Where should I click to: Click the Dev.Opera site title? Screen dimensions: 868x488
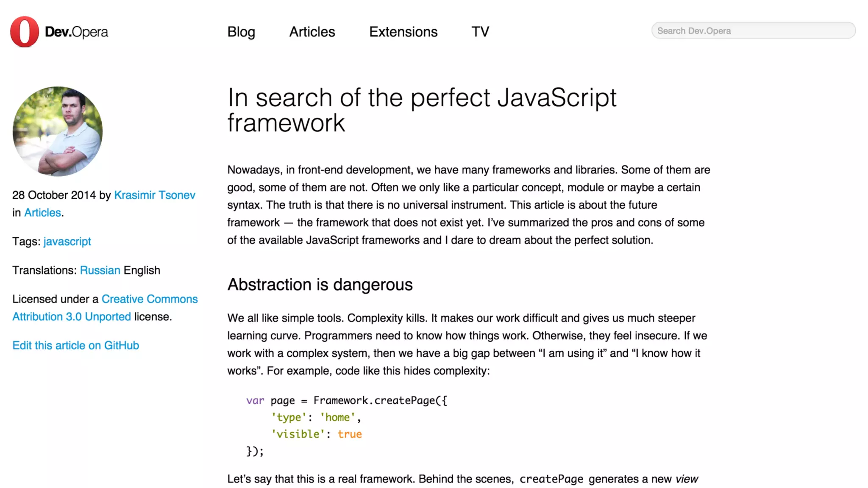pos(76,32)
